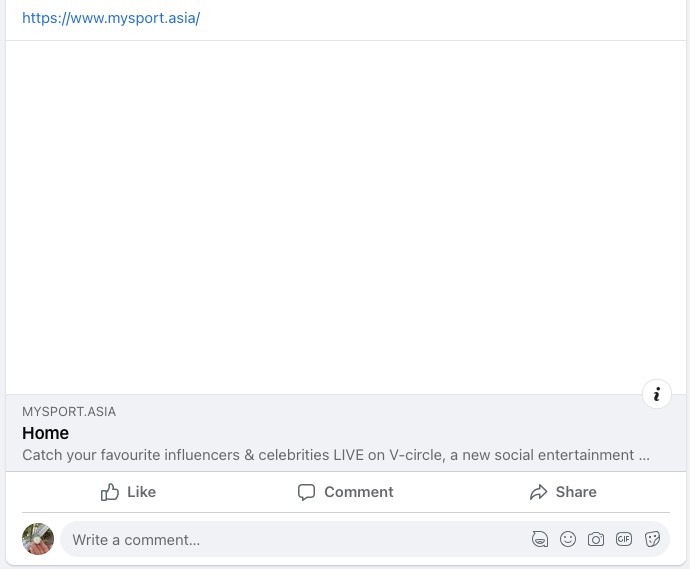Share the post
The image size is (690, 569).
[563, 492]
